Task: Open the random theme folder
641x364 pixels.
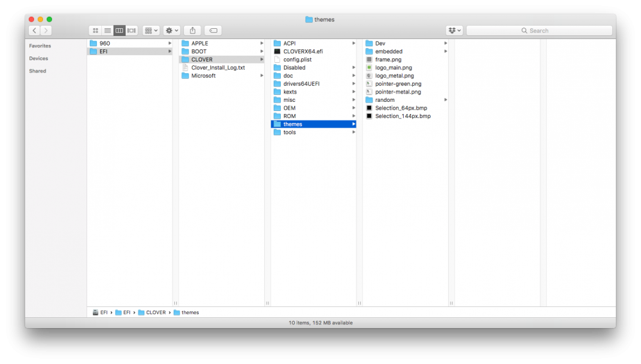Action: [x=406, y=100]
